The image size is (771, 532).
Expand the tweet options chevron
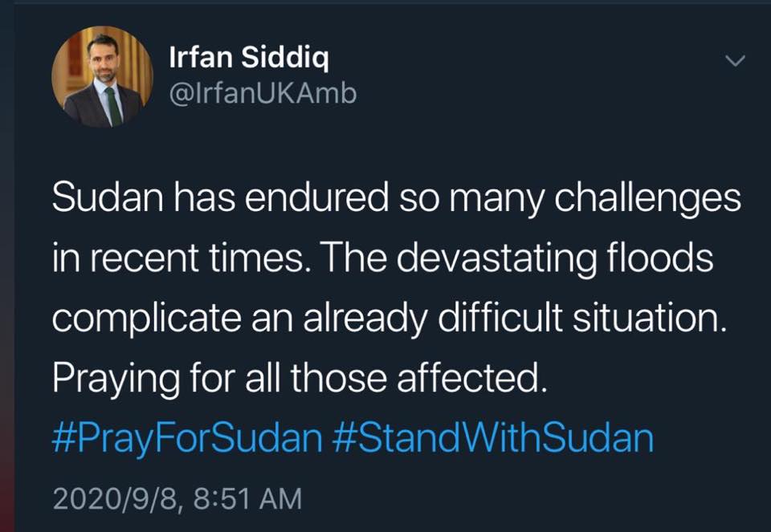point(735,62)
